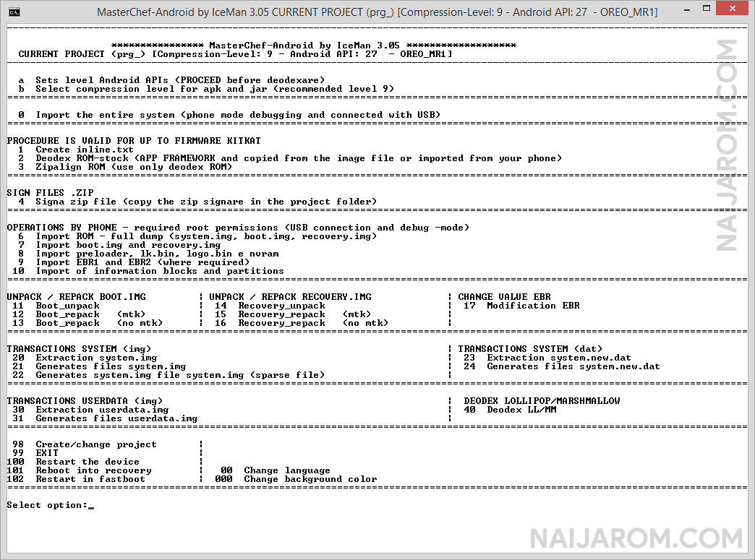The width and height of the screenshot is (755, 560).
Task: Click 'Modification EBR' option 17
Action: [x=521, y=306]
